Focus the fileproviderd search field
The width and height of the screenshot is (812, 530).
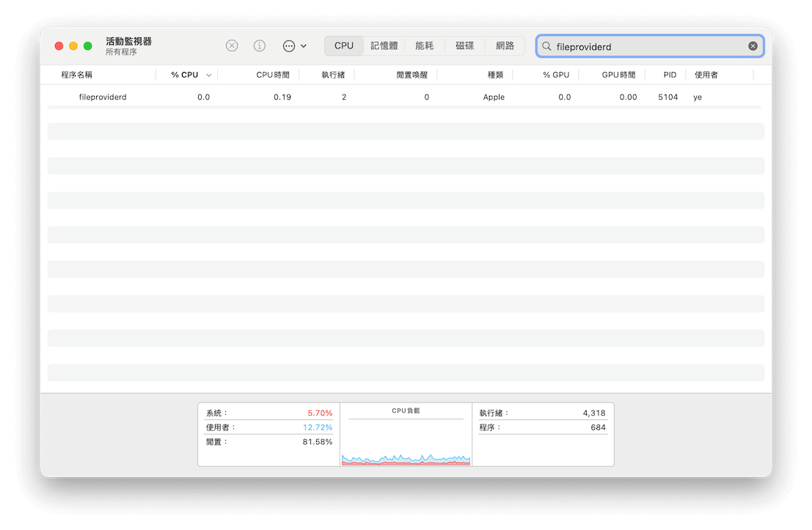pyautogui.click(x=650, y=46)
